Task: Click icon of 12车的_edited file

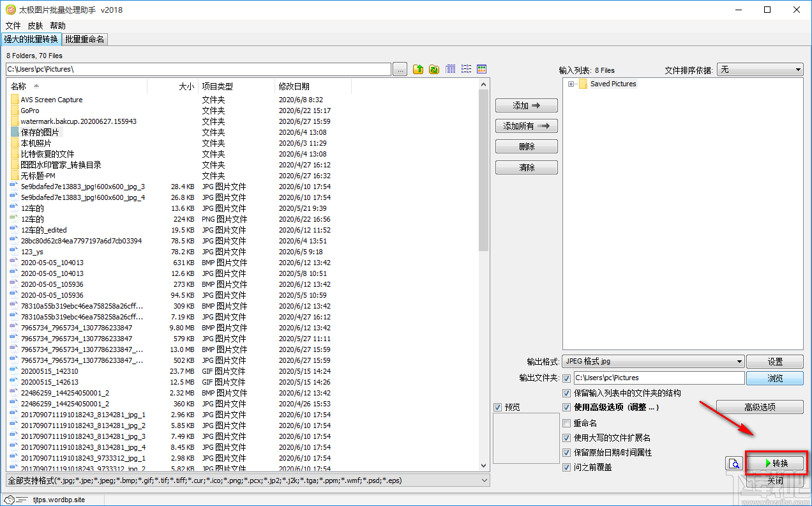Action: point(15,230)
